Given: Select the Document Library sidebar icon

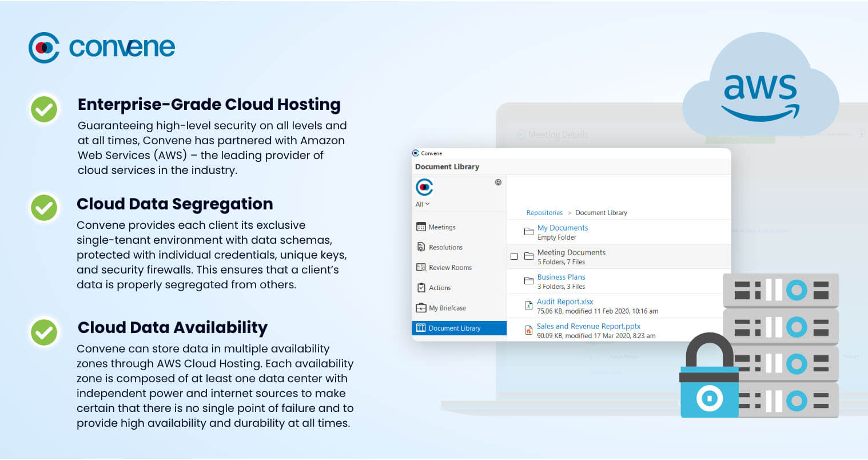Looking at the screenshot, I should coord(421,328).
